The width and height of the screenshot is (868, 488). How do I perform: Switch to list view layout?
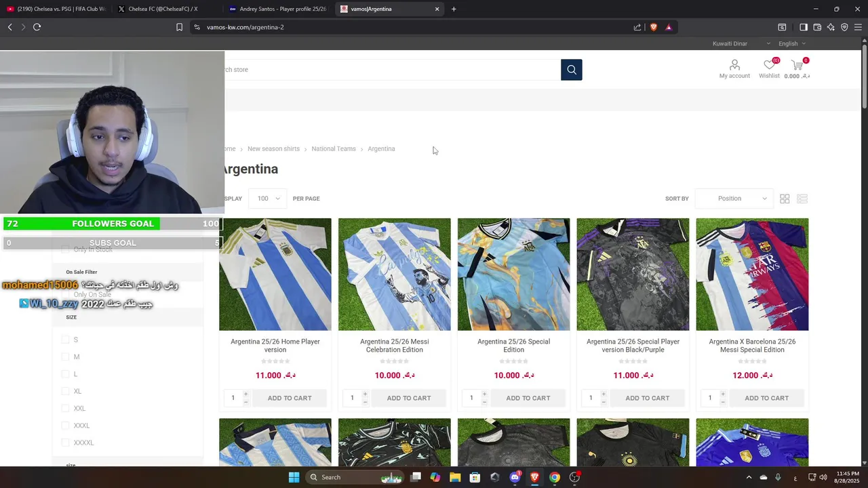click(x=802, y=199)
